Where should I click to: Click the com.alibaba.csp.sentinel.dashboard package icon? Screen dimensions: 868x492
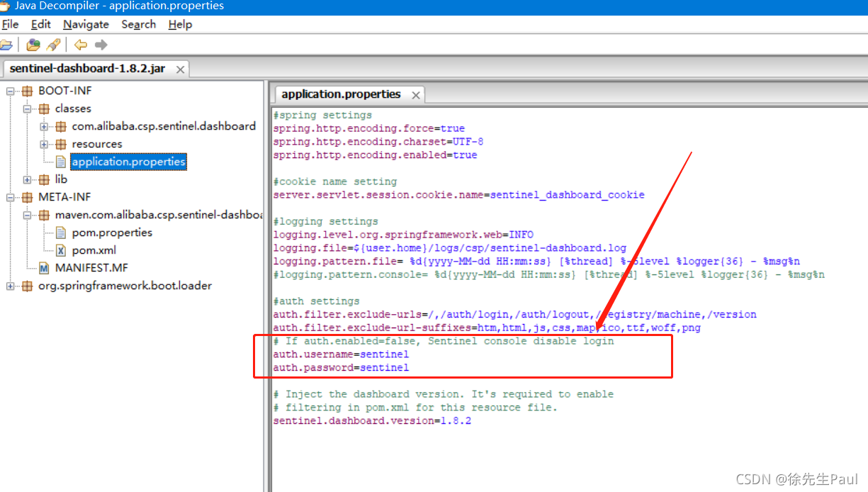pos(61,126)
